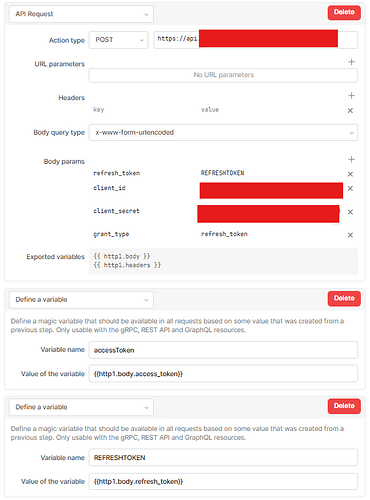Delete the REFRESHTOKEN variable step
The height and width of the screenshot is (500, 370).
click(344, 406)
